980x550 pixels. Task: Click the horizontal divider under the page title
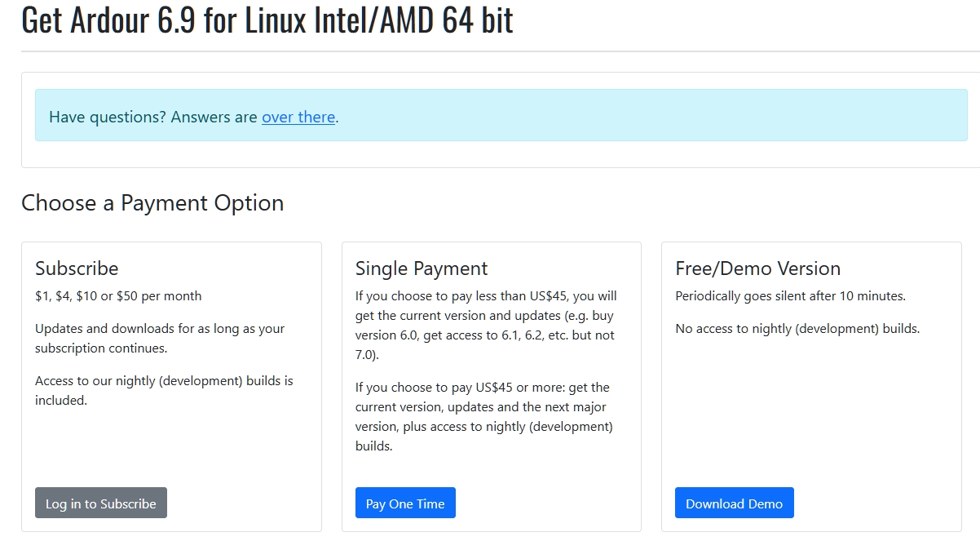[x=489, y=51]
